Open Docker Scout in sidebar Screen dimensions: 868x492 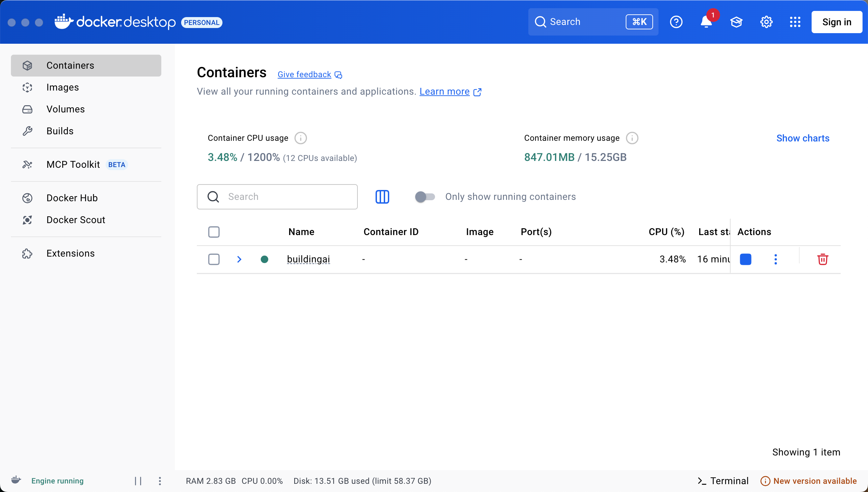86,220
